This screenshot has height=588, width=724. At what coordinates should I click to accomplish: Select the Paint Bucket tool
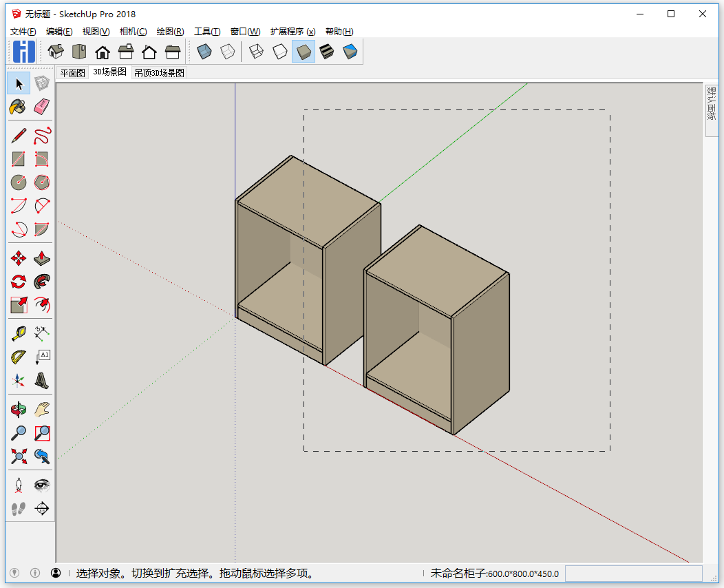point(19,107)
